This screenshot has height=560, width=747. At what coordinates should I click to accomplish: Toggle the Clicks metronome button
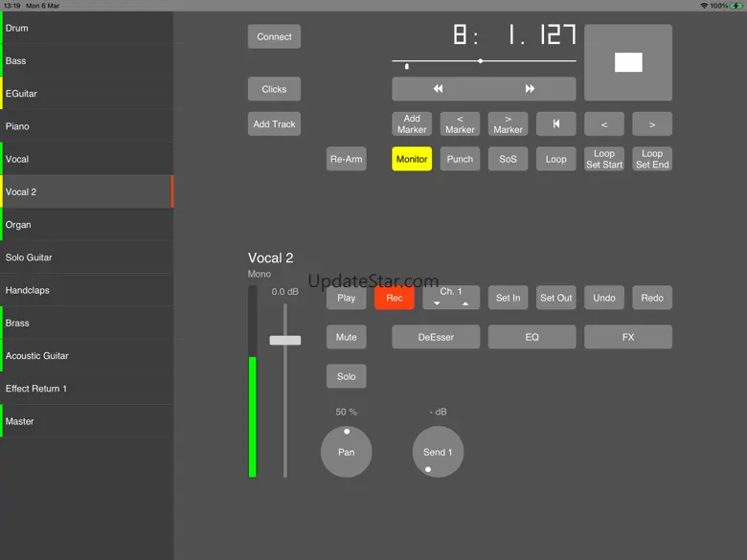[274, 89]
